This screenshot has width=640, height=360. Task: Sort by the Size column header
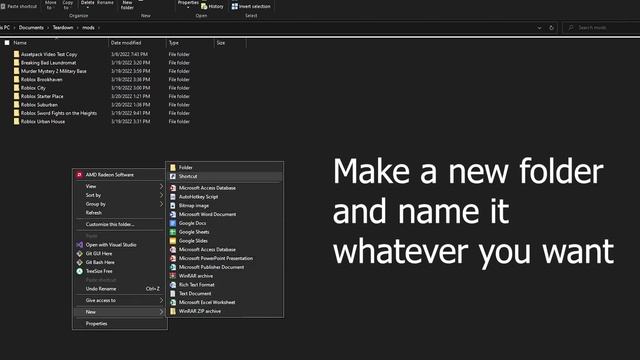221,42
